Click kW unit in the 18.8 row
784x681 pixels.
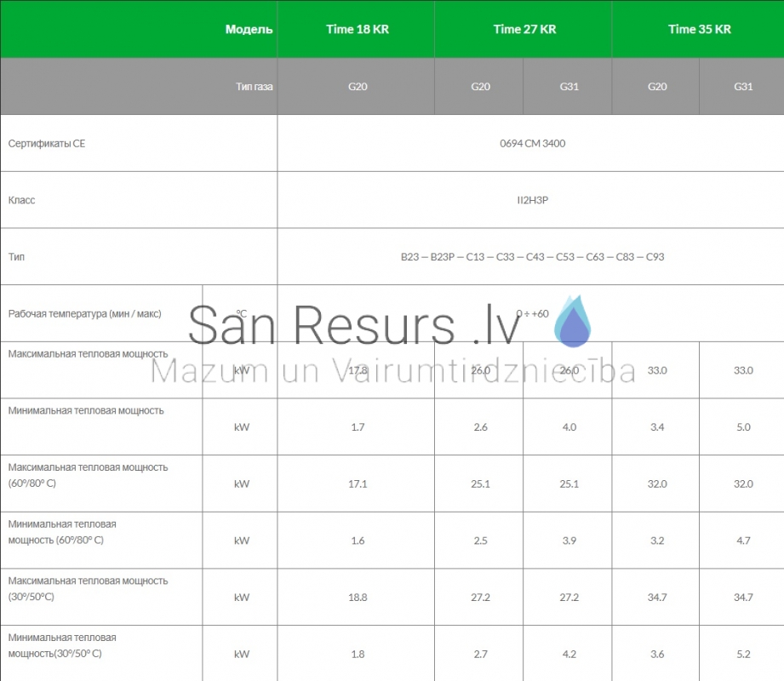pyautogui.click(x=242, y=597)
